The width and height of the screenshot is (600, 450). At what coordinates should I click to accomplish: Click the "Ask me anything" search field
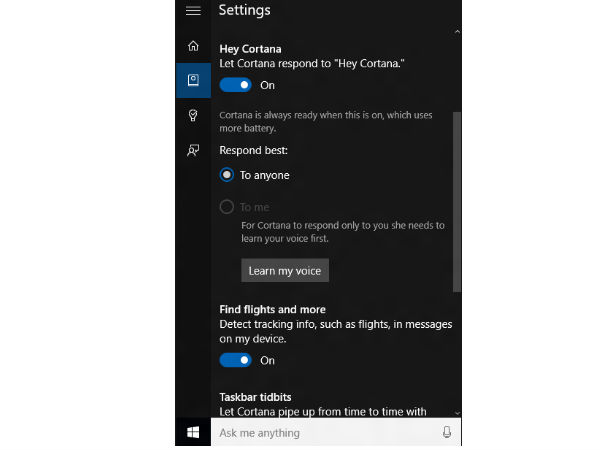[x=320, y=432]
